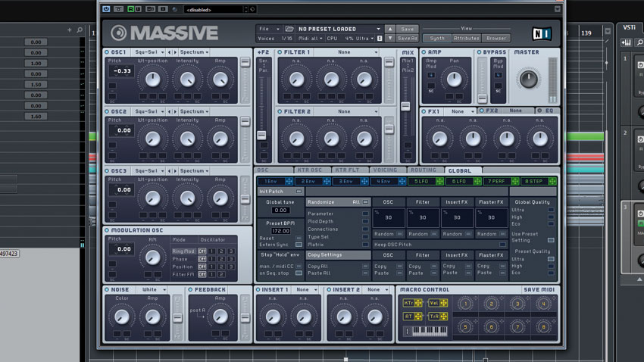This screenshot has width=644, height=362.
Task: Click the Master volume knob
Action: point(528,80)
